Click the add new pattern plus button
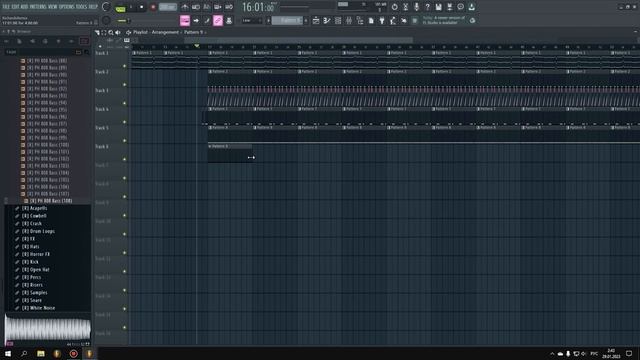 (x=306, y=20)
